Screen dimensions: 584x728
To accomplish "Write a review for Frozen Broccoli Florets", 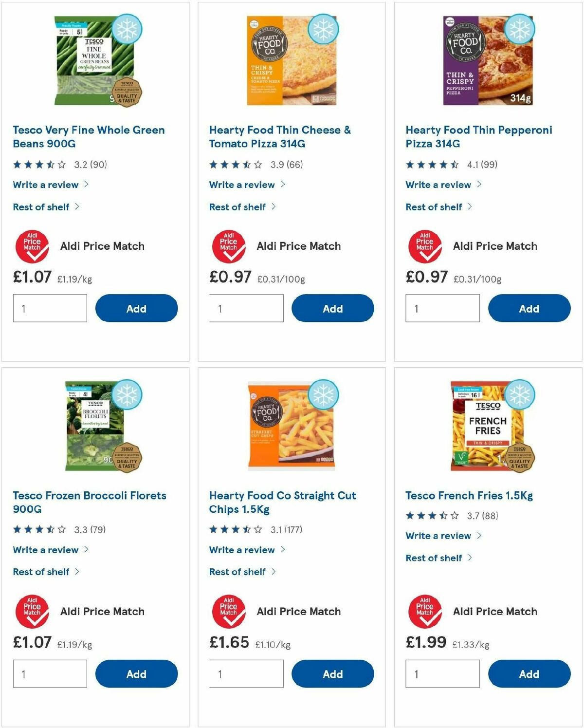I will click(x=45, y=550).
